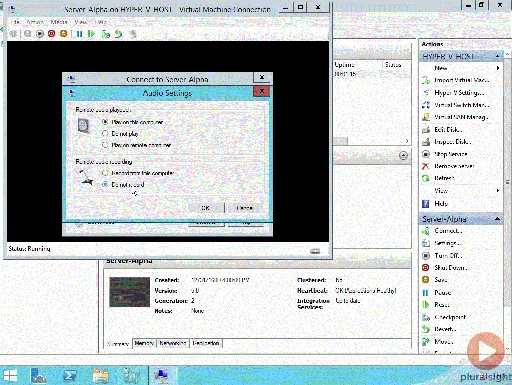Click Connect under Server-Alpha actions
The height and width of the screenshot is (385, 512).
tap(448, 231)
